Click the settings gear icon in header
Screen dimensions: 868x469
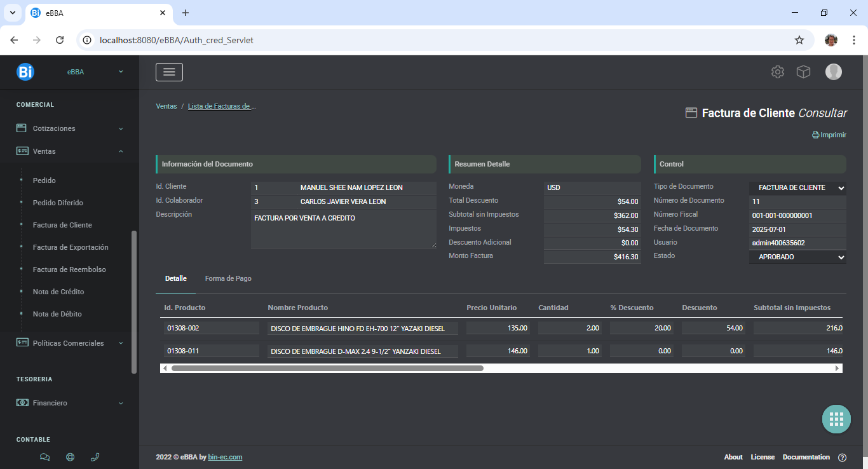(777, 72)
